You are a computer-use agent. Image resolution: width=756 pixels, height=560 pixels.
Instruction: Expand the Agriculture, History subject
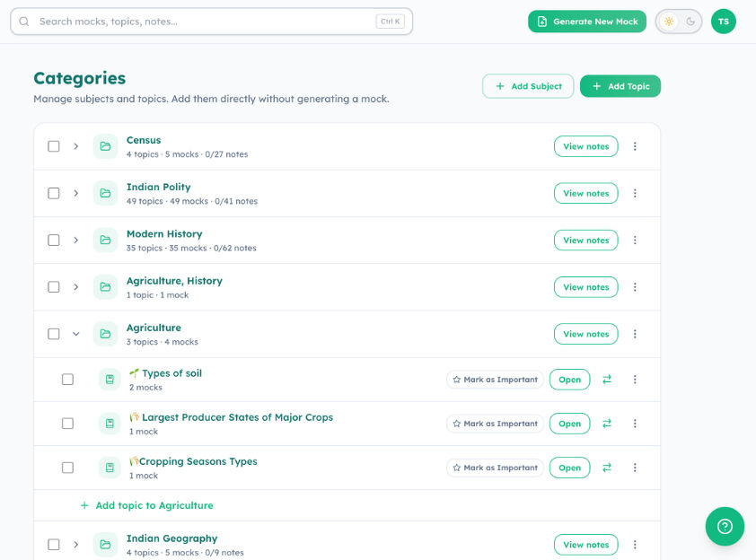(x=75, y=287)
